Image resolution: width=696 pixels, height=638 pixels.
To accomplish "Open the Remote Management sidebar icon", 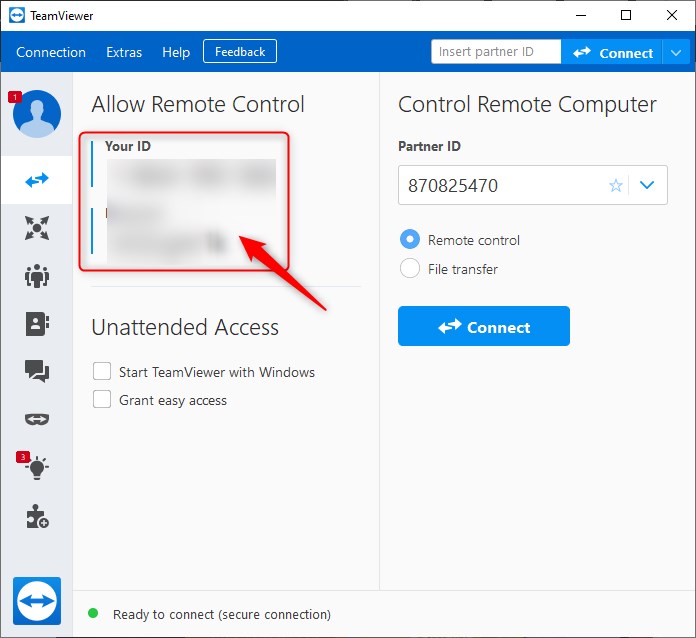I will 37,228.
